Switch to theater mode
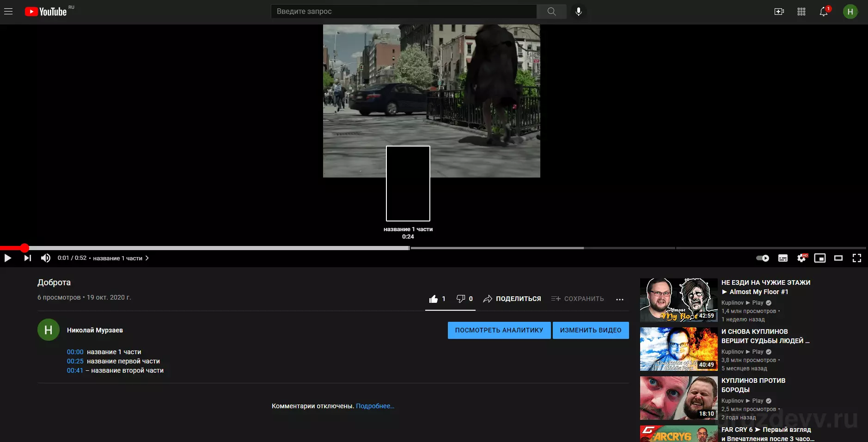Screen dimensions: 868x442 [x=838, y=258]
